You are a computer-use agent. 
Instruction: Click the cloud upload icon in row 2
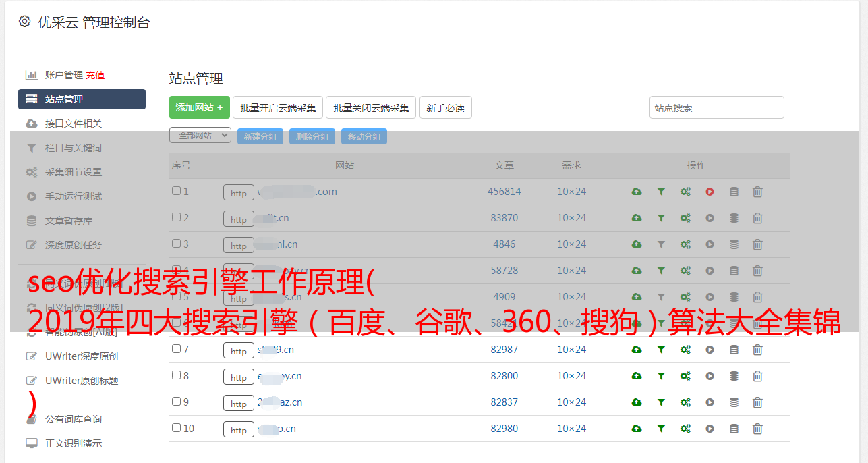coord(637,218)
